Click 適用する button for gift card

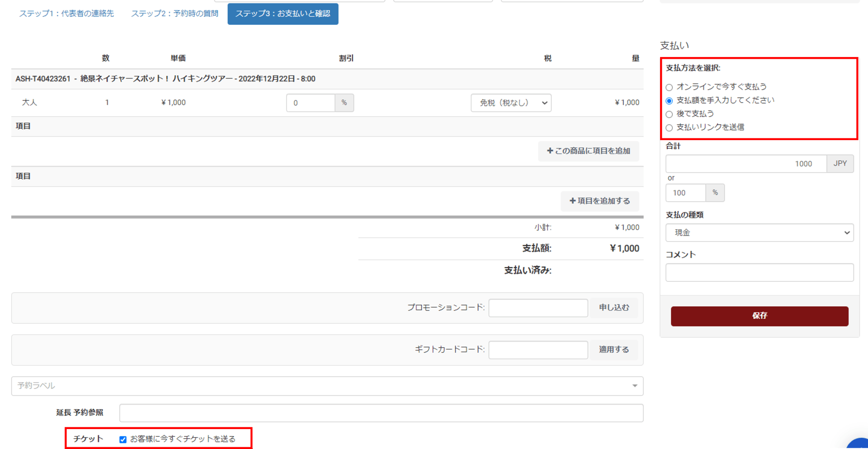[614, 350]
